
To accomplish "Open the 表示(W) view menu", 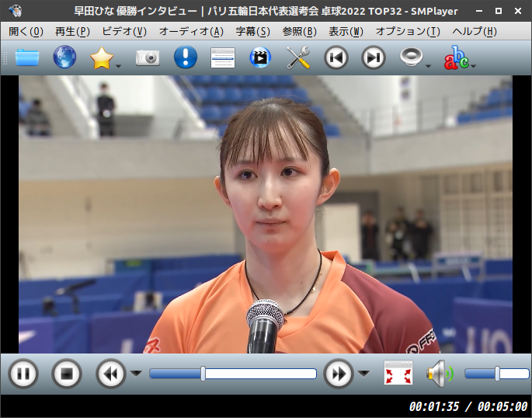I will [346, 32].
